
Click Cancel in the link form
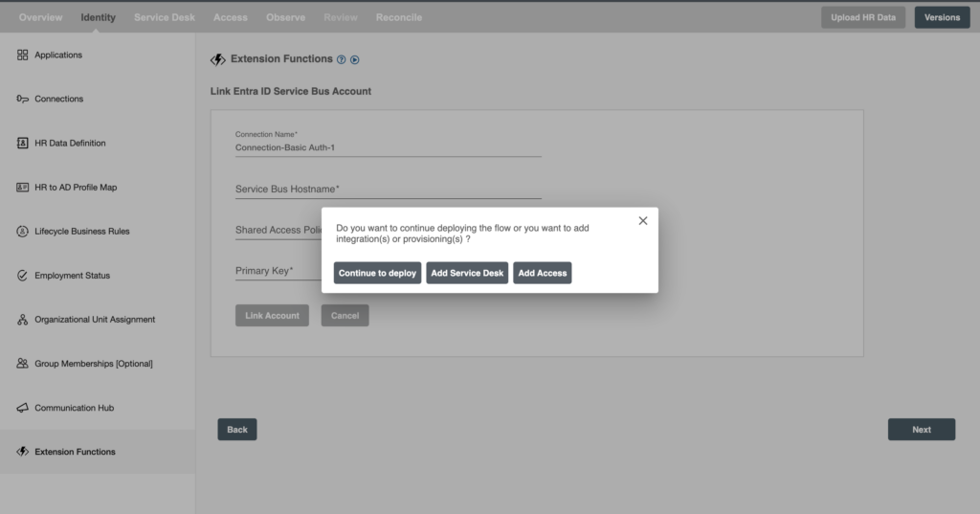click(x=345, y=316)
